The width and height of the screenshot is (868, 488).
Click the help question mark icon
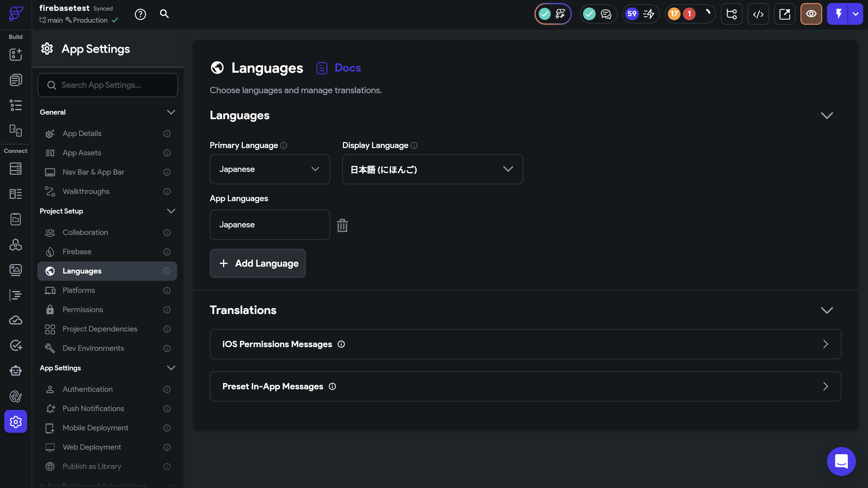(x=140, y=14)
